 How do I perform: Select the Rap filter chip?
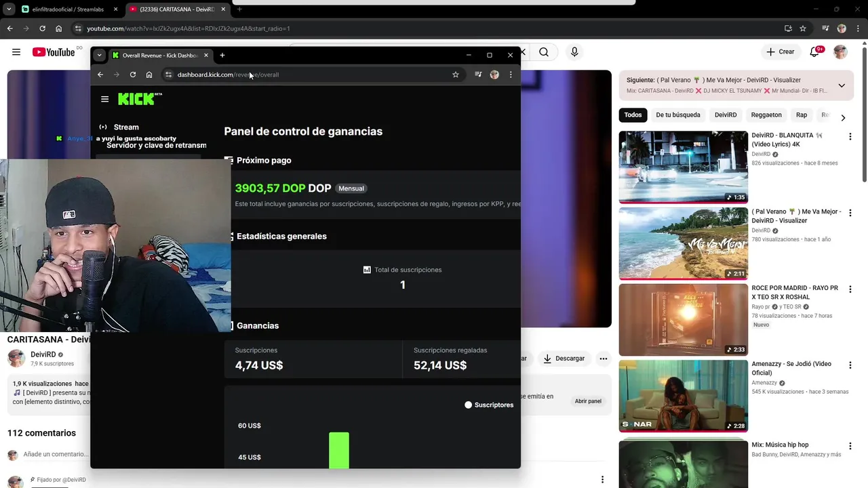point(802,115)
